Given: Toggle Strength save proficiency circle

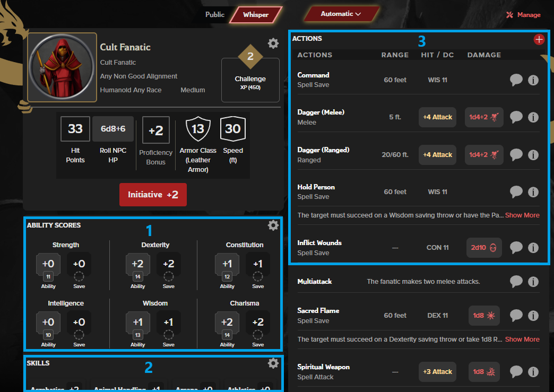Looking at the screenshot, I should point(79,276).
